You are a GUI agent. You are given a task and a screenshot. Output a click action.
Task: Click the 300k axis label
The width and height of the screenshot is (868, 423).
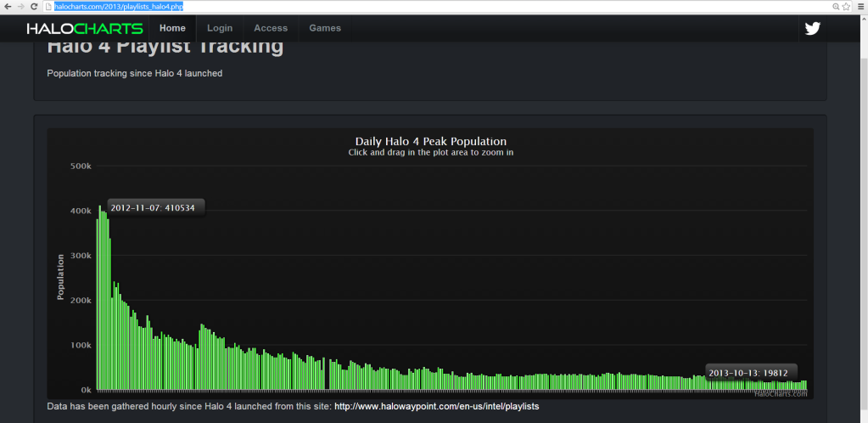[81, 256]
